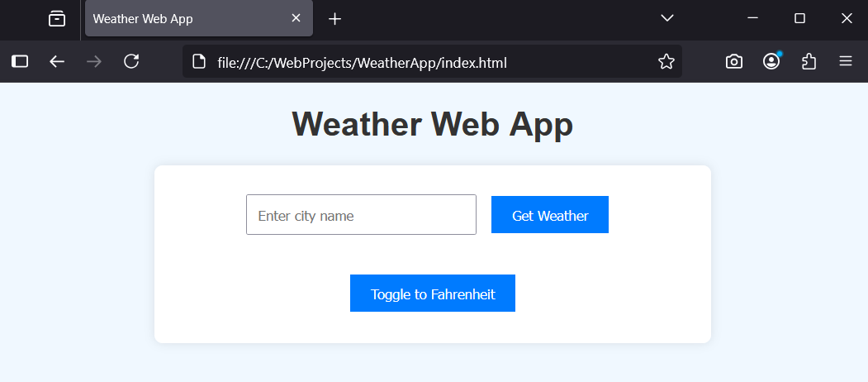This screenshot has width=868, height=382.
Task: Open the Firefox account menu
Action: [771, 61]
